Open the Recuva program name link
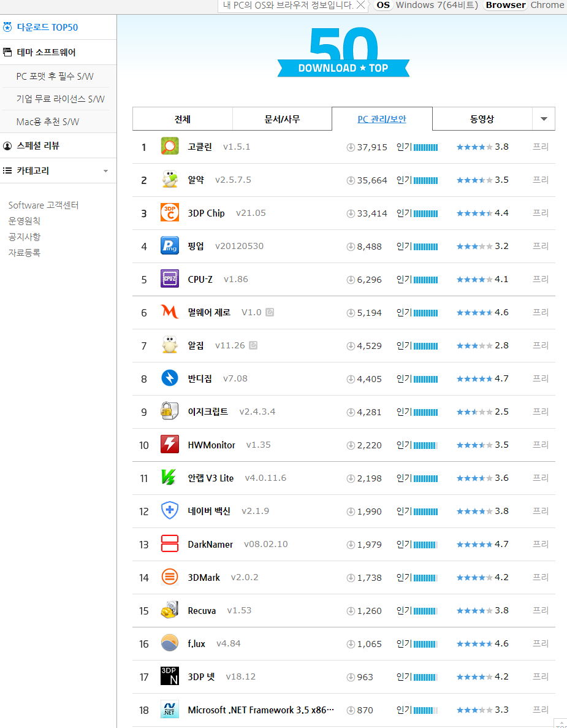Image resolution: width=567 pixels, height=728 pixels. pyautogui.click(x=202, y=610)
